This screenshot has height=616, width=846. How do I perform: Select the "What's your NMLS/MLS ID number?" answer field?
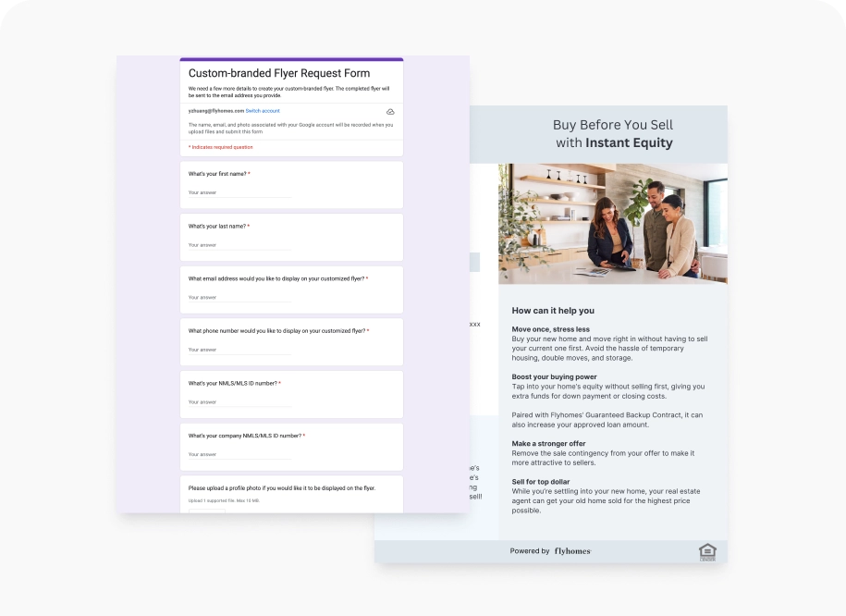tap(239, 402)
